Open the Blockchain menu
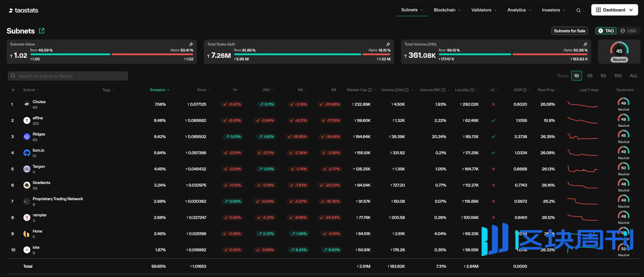644x277 pixels. [x=447, y=10]
